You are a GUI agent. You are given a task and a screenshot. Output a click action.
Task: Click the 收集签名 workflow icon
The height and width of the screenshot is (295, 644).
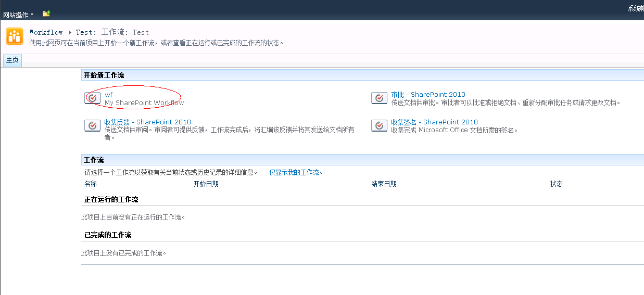click(x=379, y=126)
